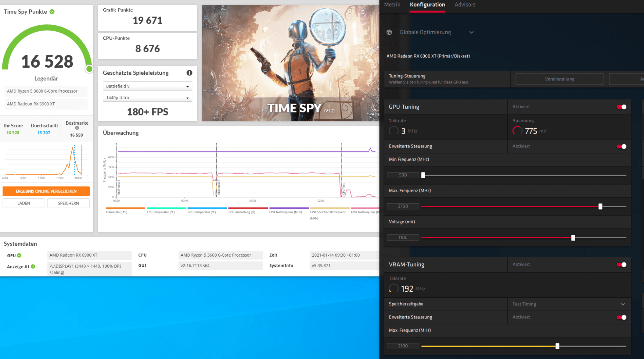The width and height of the screenshot is (644, 359).
Task: Click the DISPLAY1 3440 × 1440 entry
Action: (x=89, y=269)
